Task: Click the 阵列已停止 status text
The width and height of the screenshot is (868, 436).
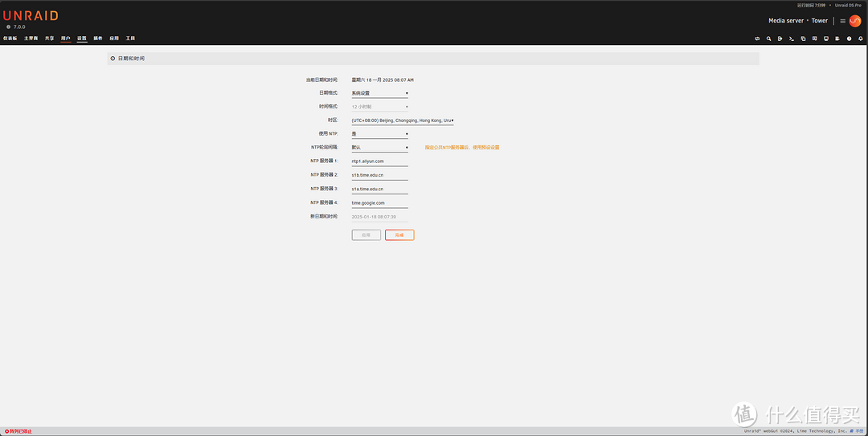Action: [x=21, y=431]
